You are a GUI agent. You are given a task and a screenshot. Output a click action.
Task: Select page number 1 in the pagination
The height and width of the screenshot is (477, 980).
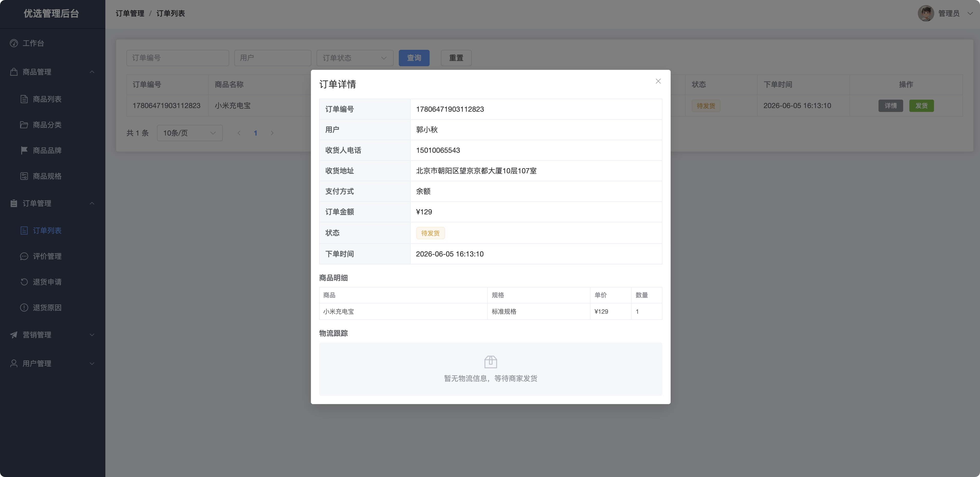[x=256, y=133]
